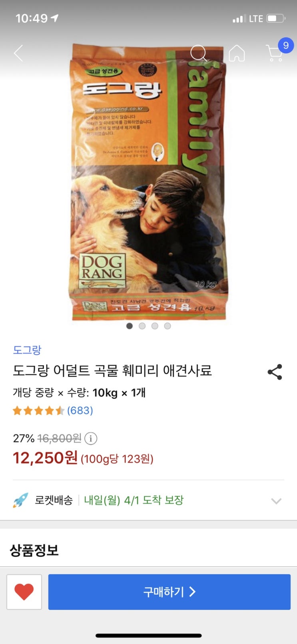
Task: Open the 683 reviews link
Action: 80,411
